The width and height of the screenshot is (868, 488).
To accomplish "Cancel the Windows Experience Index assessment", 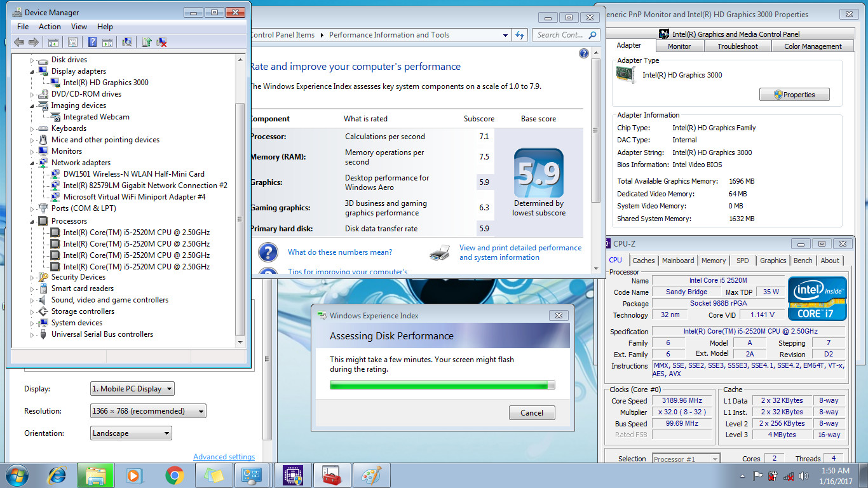I will pyautogui.click(x=532, y=412).
